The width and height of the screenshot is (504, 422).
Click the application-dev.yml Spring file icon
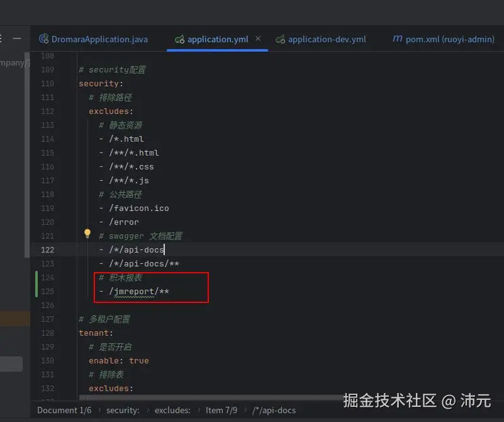coord(280,39)
